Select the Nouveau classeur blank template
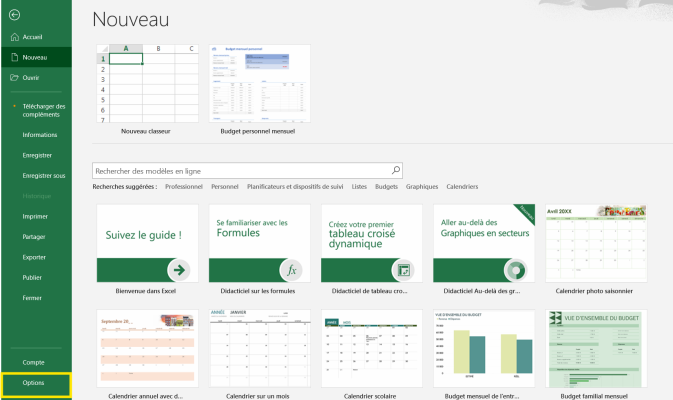Viewport: 673px width, 400px height. point(147,83)
